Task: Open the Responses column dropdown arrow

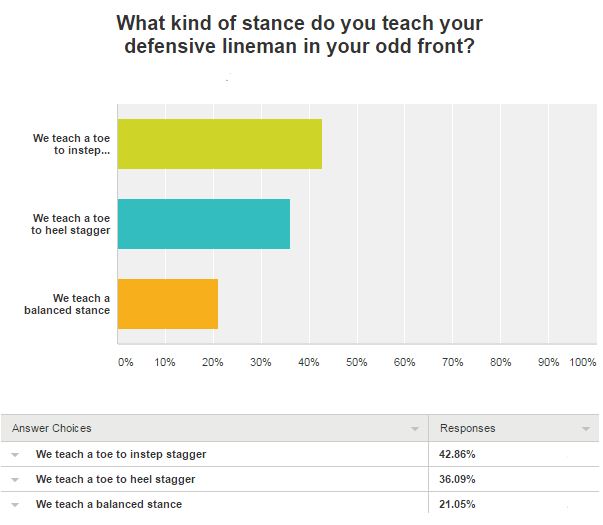Action: coord(586,429)
